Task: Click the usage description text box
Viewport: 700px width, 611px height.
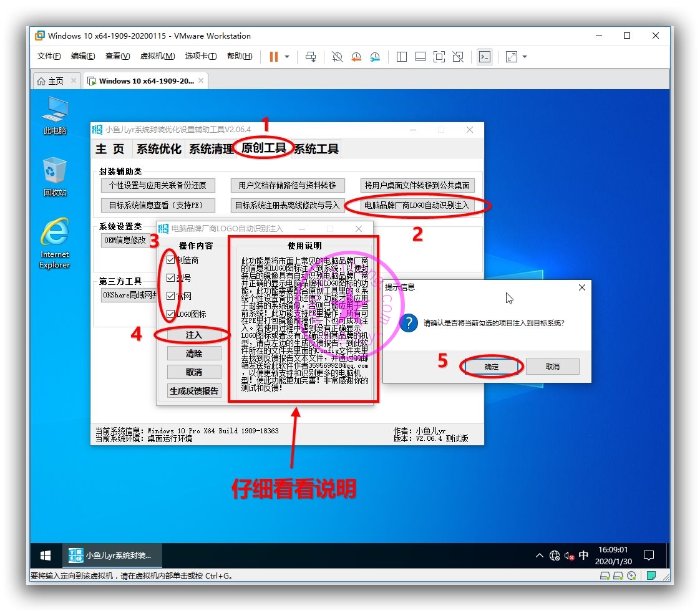Action: pyautogui.click(x=304, y=324)
